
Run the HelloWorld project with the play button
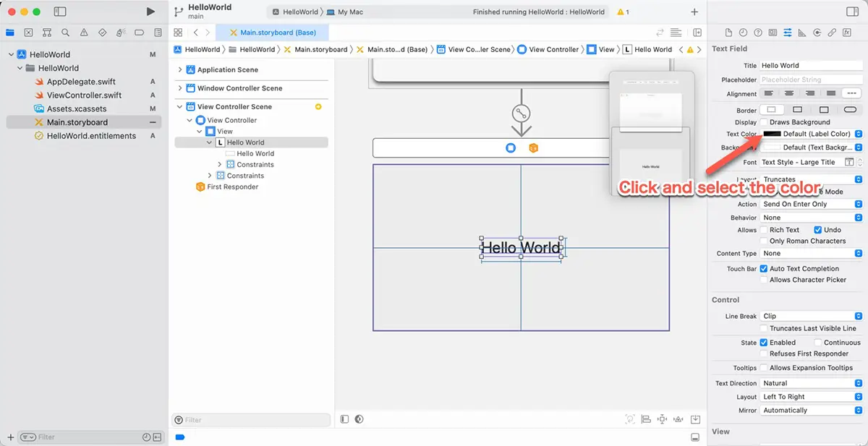coord(150,12)
